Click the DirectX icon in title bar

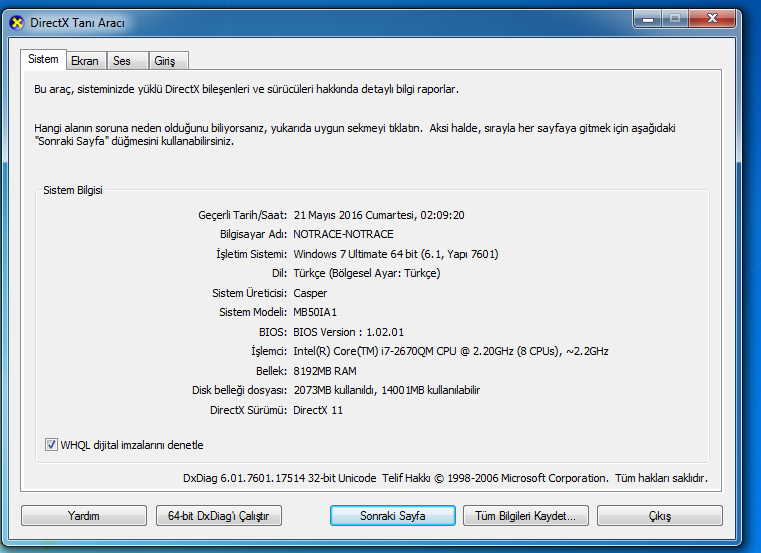(16, 23)
